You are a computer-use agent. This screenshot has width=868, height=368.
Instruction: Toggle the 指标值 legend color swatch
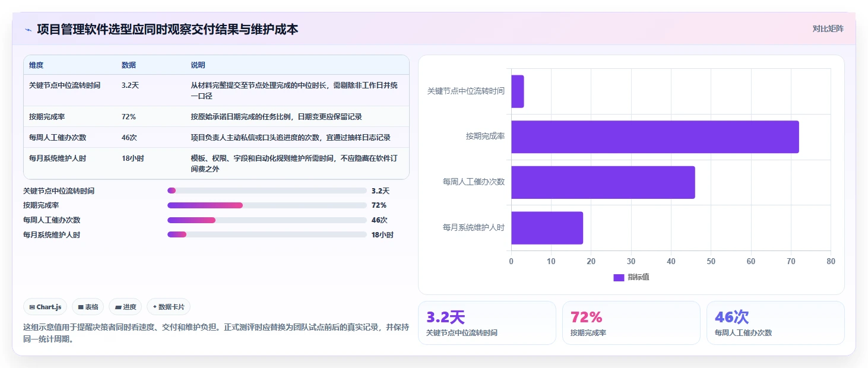(619, 278)
